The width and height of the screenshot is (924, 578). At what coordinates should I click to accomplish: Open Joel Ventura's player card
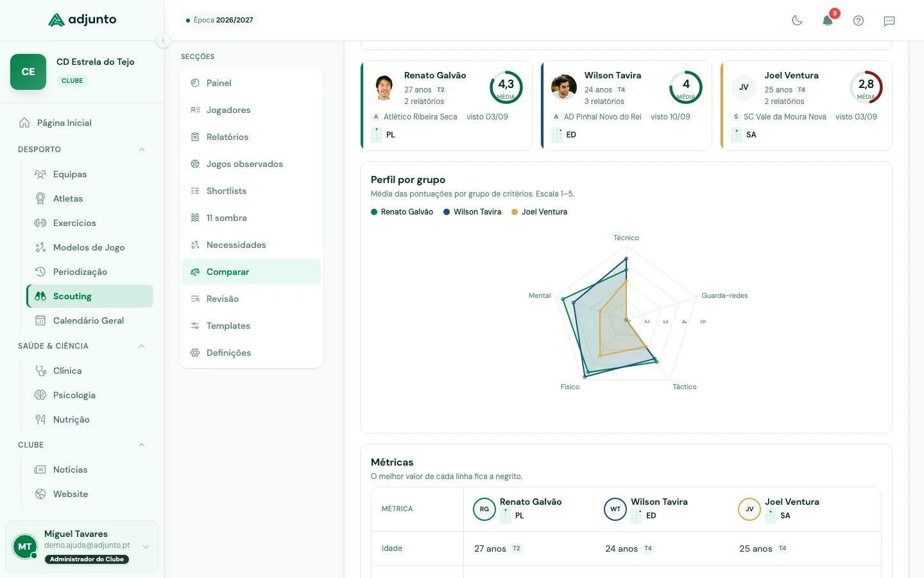coord(807,105)
